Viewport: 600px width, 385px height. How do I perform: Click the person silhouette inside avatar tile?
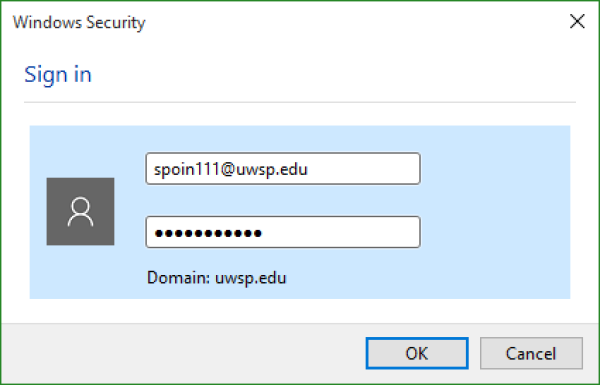[x=80, y=212]
